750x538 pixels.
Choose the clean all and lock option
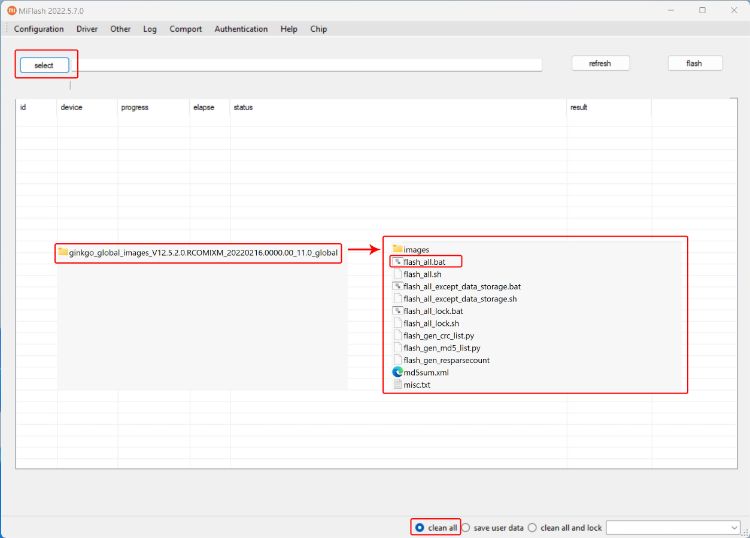(x=532, y=527)
